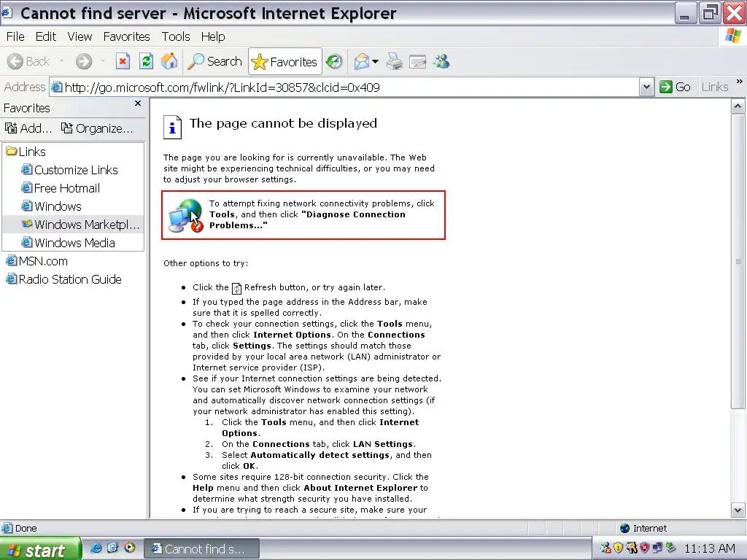
Task: Open the Edit menu
Action: 46,36
